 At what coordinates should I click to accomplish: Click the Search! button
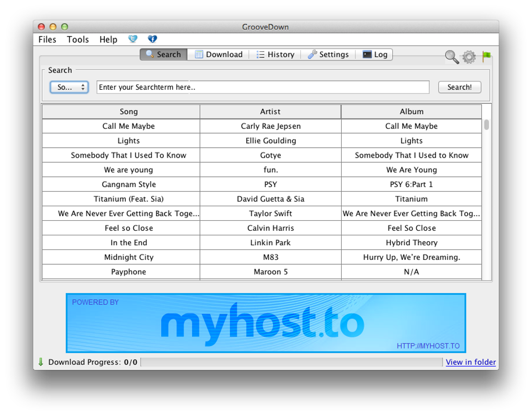[x=460, y=87]
